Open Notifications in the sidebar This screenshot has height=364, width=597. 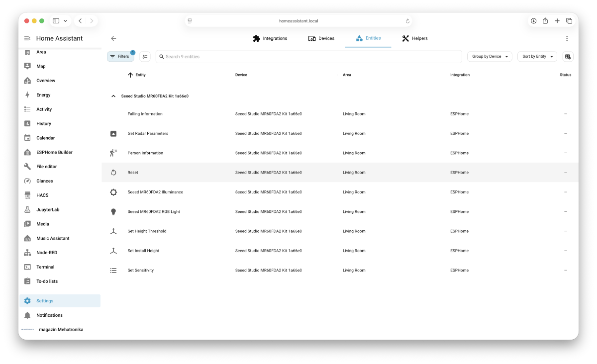tap(60, 315)
